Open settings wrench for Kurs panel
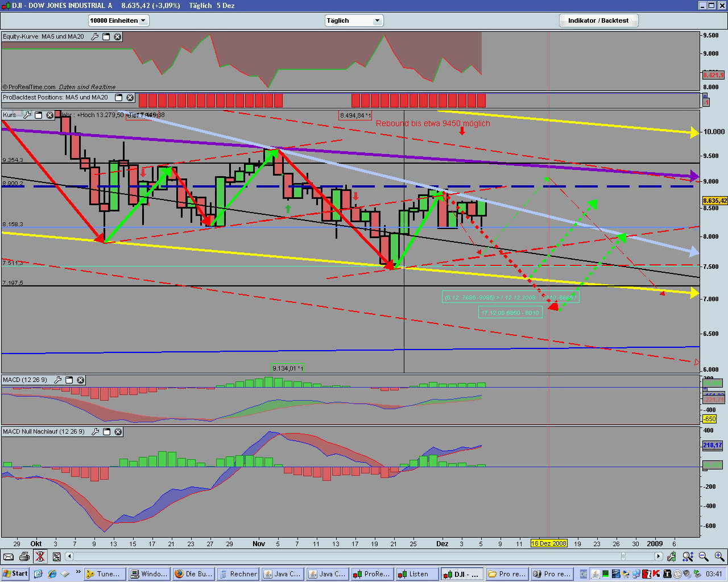 [x=27, y=115]
